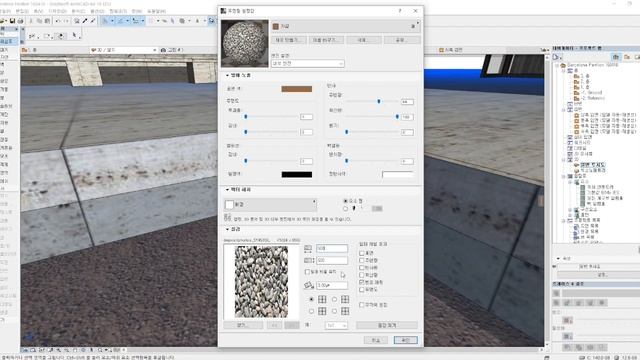Viewport: 640px width, 360px height.
Task: Click the texture Search button
Action: [x=243, y=325]
